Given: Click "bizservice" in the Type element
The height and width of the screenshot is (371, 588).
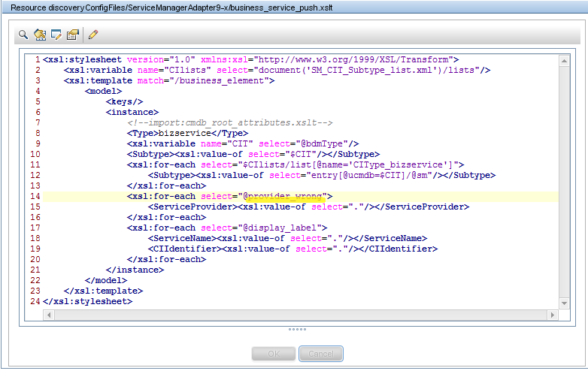Looking at the screenshot, I should coord(184,133).
